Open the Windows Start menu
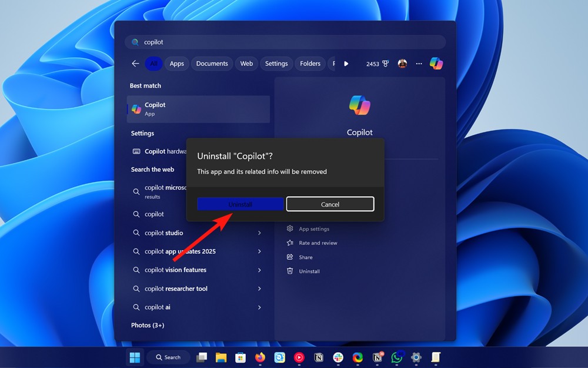This screenshot has width=588, height=368. pyautogui.click(x=135, y=357)
